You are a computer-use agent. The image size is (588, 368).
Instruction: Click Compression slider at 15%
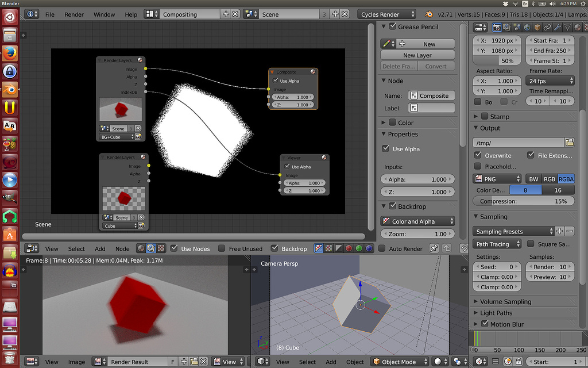(x=524, y=201)
